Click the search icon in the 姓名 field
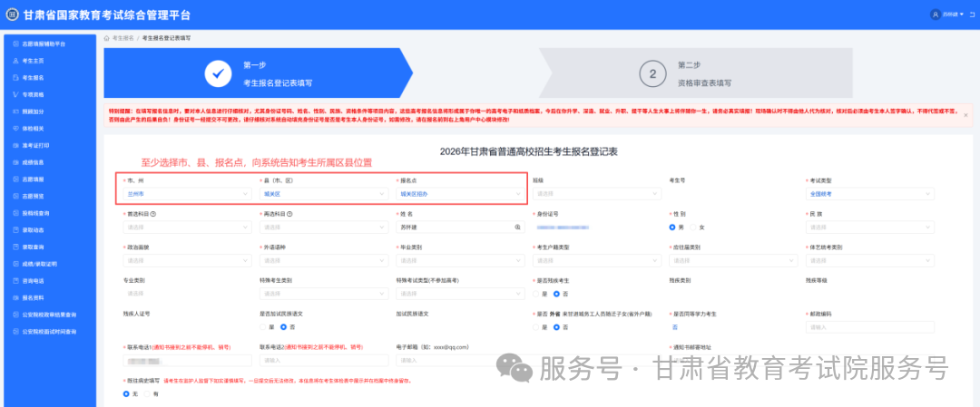980x407 pixels. [x=518, y=227]
